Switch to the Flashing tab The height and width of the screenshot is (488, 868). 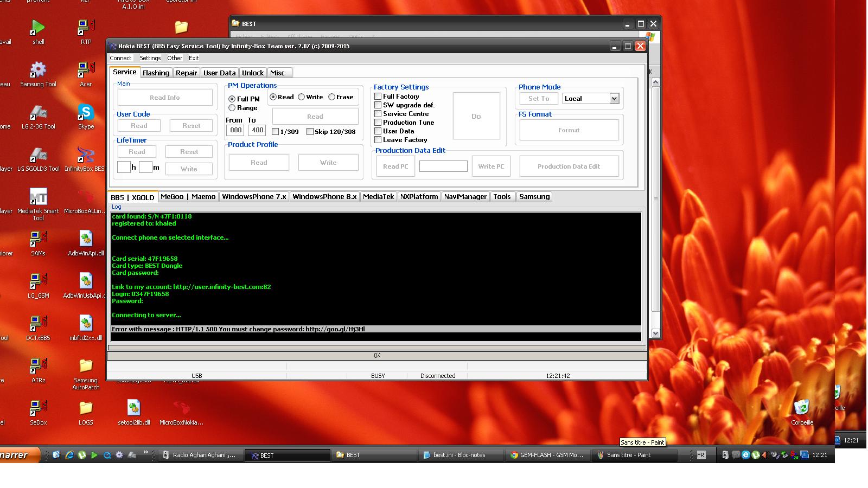tap(156, 73)
